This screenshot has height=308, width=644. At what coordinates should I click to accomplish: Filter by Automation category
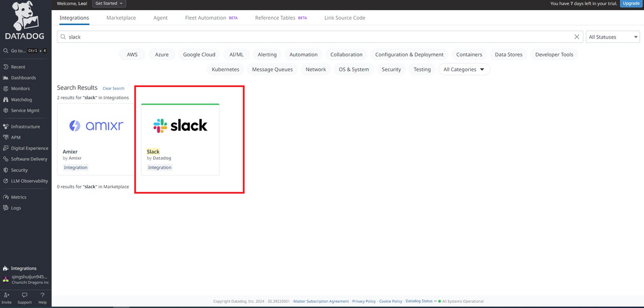pos(304,54)
